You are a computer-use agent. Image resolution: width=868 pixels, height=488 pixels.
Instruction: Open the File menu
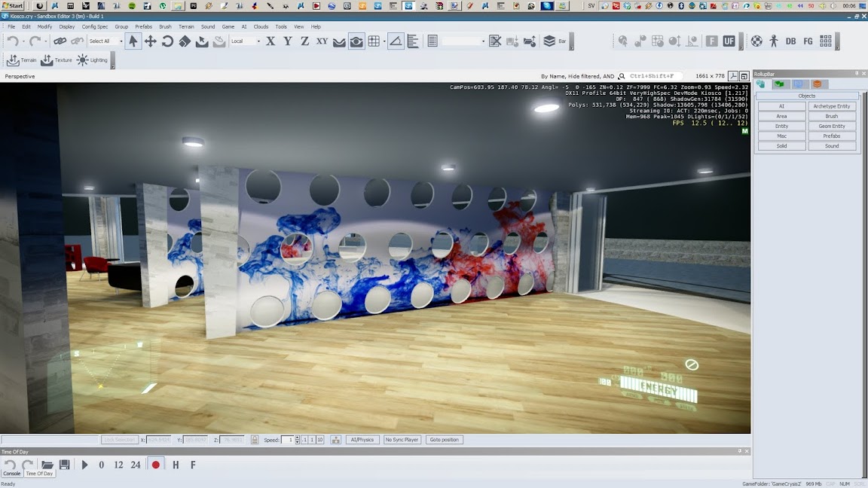[11, 26]
